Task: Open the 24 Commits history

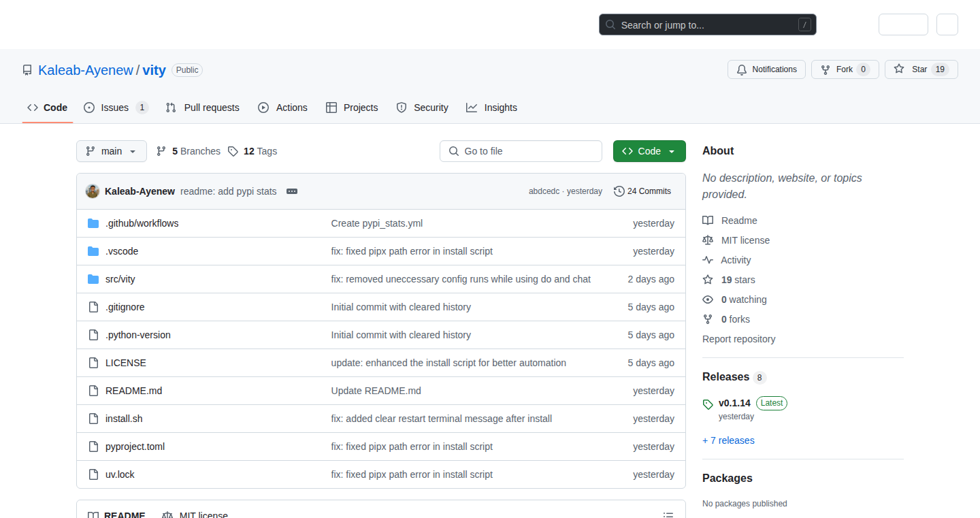Action: (x=642, y=191)
